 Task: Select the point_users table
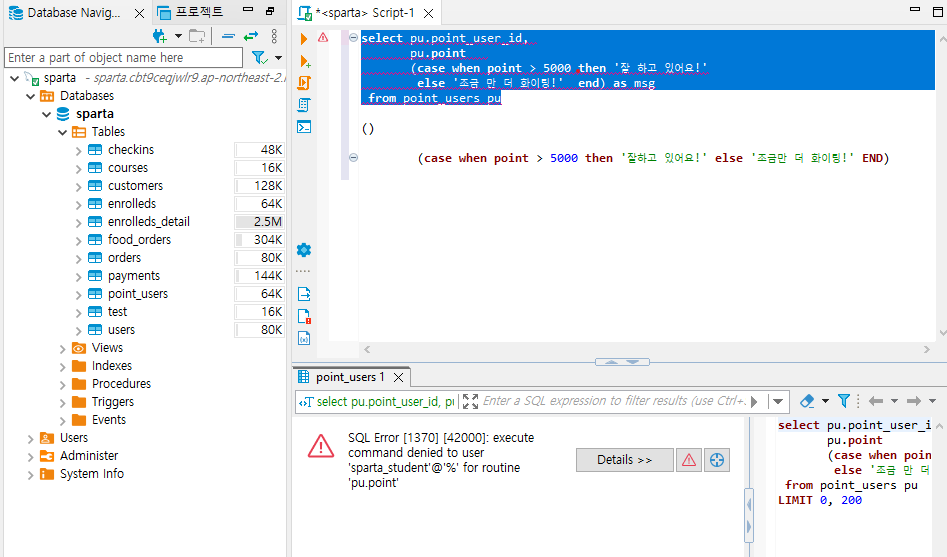click(x=138, y=294)
